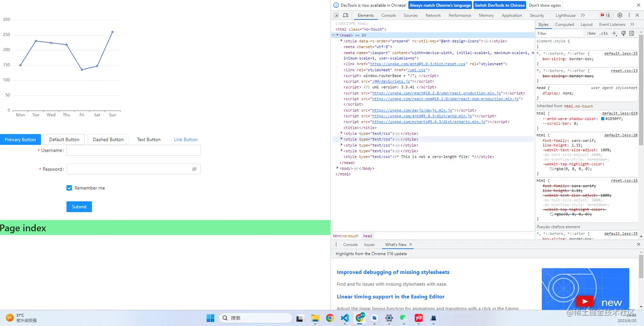
Task: Expand the ant-design-icons style node
Action: pyautogui.click(x=342, y=41)
